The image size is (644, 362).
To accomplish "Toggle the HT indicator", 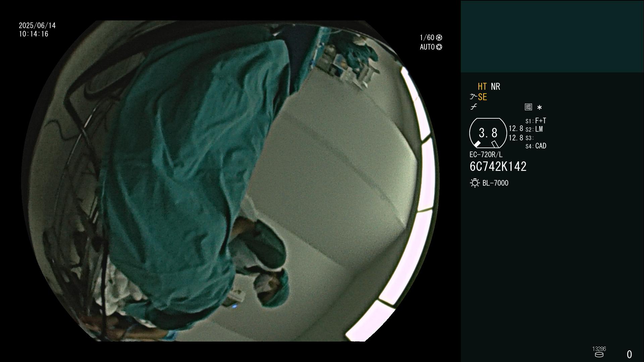I will 482,86.
